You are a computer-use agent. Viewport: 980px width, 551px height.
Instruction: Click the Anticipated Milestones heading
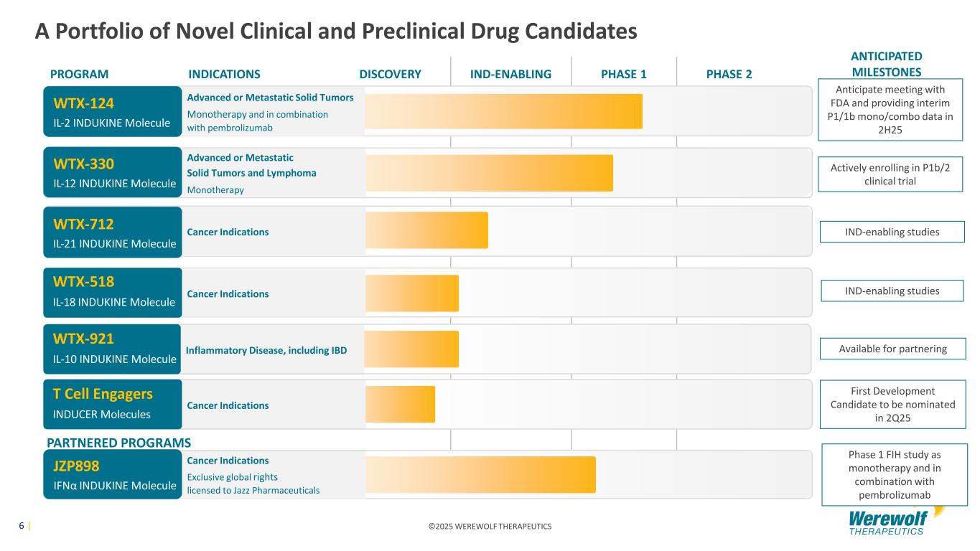click(x=886, y=64)
